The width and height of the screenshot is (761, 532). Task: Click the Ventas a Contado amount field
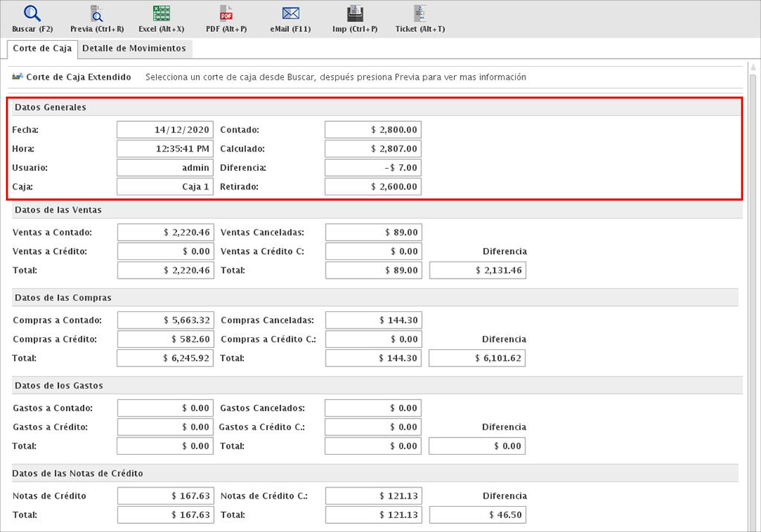click(165, 233)
